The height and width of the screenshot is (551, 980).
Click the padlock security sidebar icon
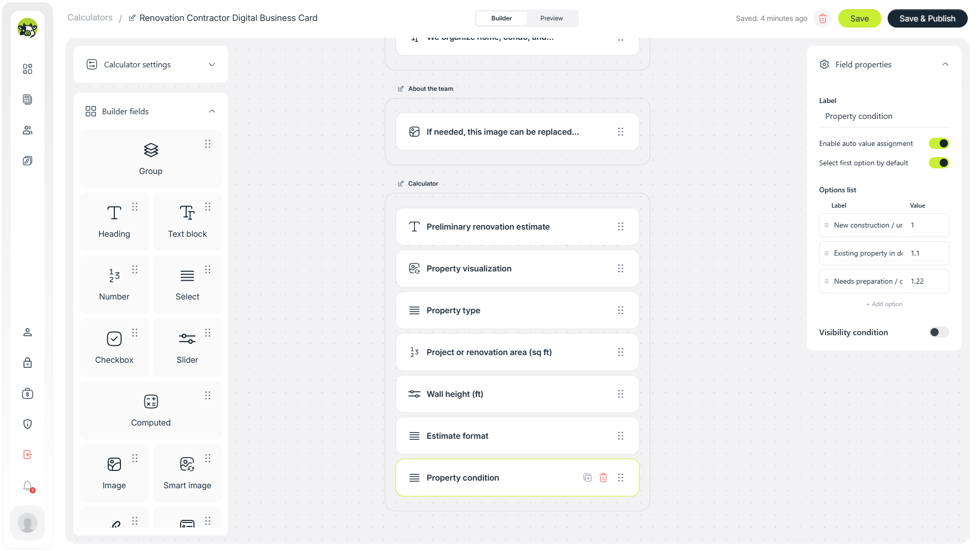(x=28, y=363)
